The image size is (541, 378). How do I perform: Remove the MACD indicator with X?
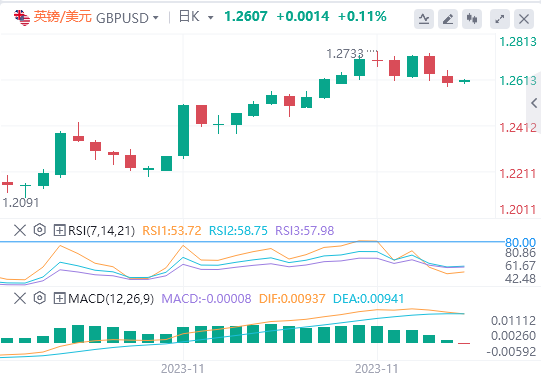20,298
